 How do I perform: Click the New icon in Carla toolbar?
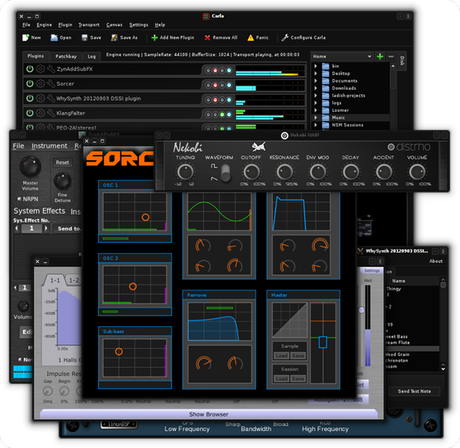[x=26, y=38]
